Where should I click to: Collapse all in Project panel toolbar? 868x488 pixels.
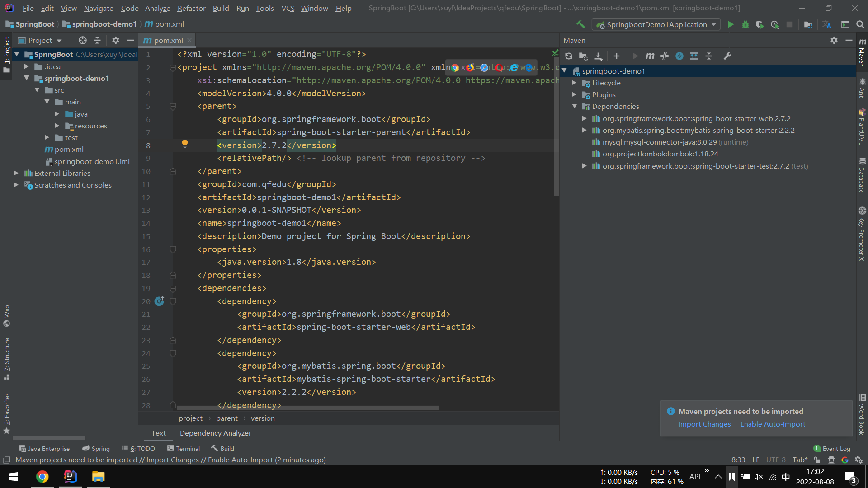(97, 40)
